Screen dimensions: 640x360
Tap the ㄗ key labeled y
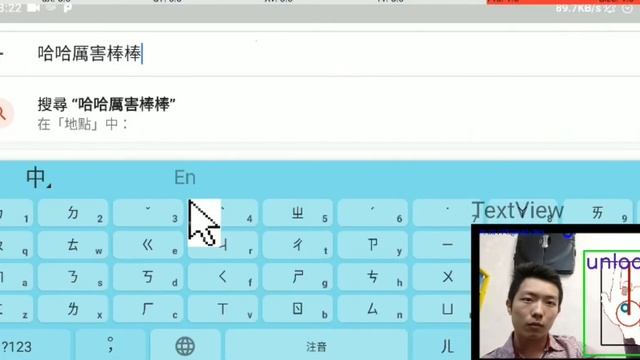(x=373, y=245)
